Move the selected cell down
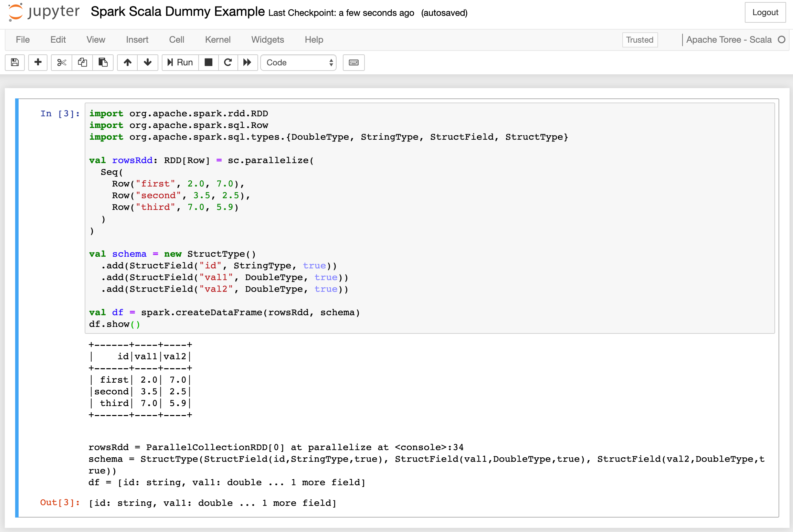793x532 pixels. click(x=147, y=63)
